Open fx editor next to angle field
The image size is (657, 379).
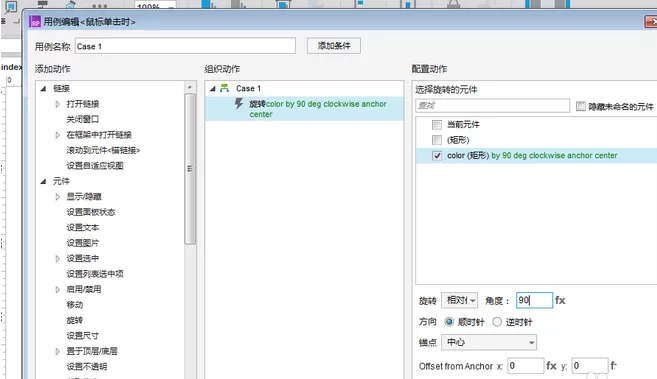(560, 300)
